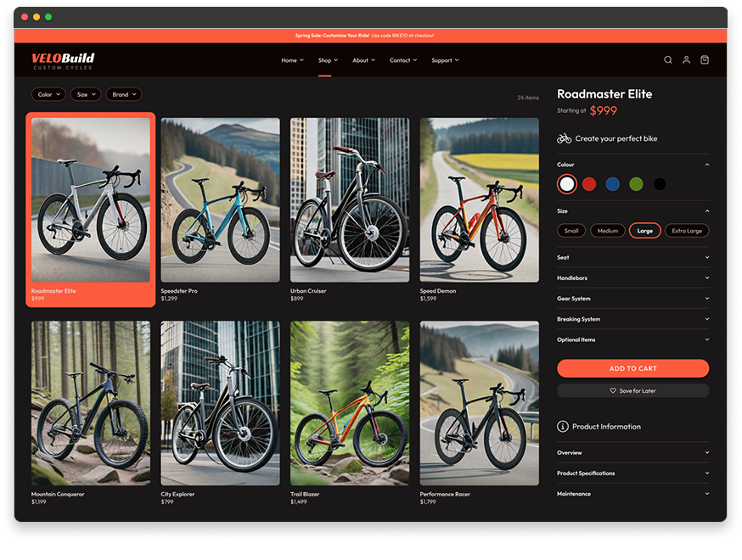This screenshot has height=560, width=742.
Task: Click the Trail Blazer product name
Action: pyautogui.click(x=305, y=495)
